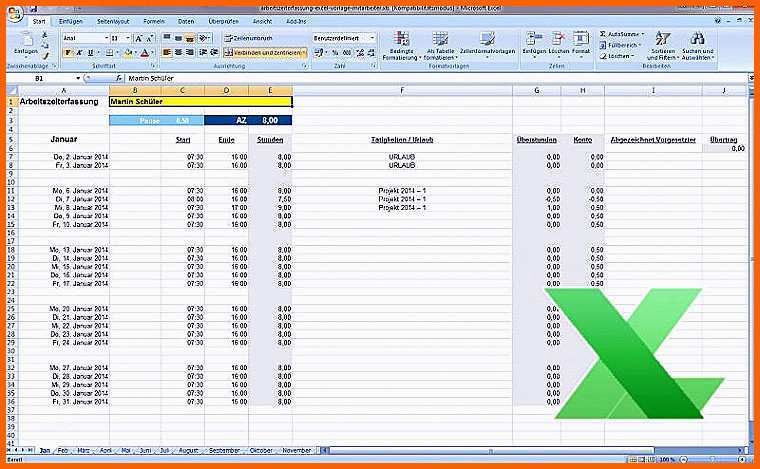
Task: Toggle underline formatting (U)
Action: [91, 53]
